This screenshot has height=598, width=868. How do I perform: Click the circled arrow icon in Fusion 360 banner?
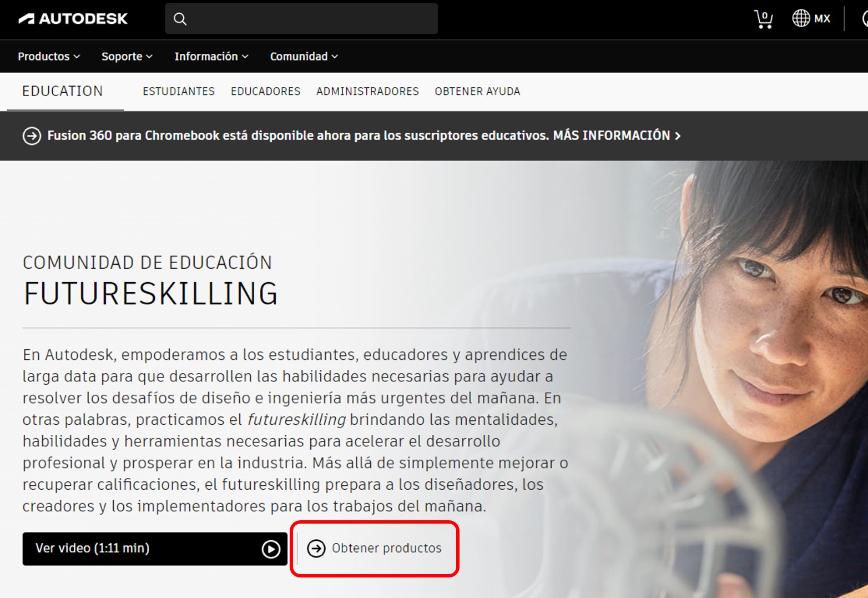32,135
